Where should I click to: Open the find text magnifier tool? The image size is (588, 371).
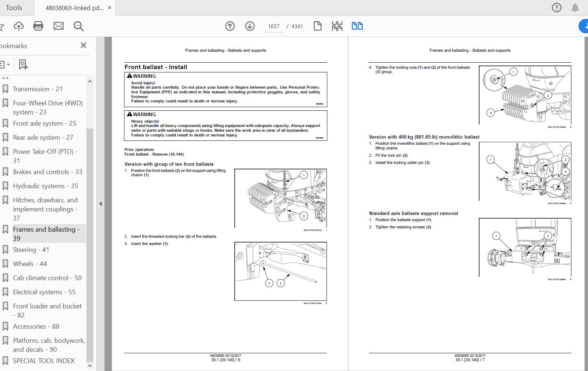click(x=78, y=26)
